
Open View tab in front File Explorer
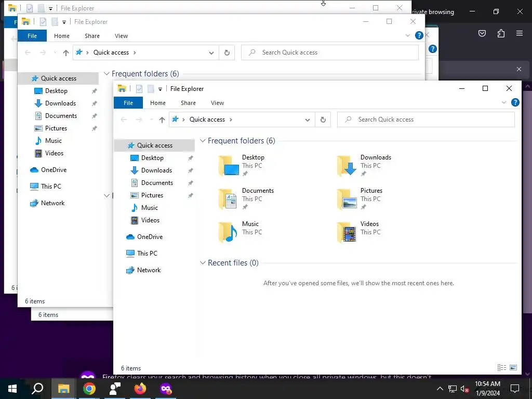click(x=218, y=103)
